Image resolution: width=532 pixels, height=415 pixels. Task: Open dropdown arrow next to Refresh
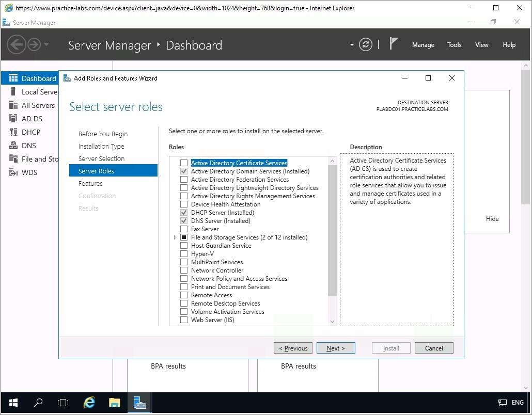352,45
